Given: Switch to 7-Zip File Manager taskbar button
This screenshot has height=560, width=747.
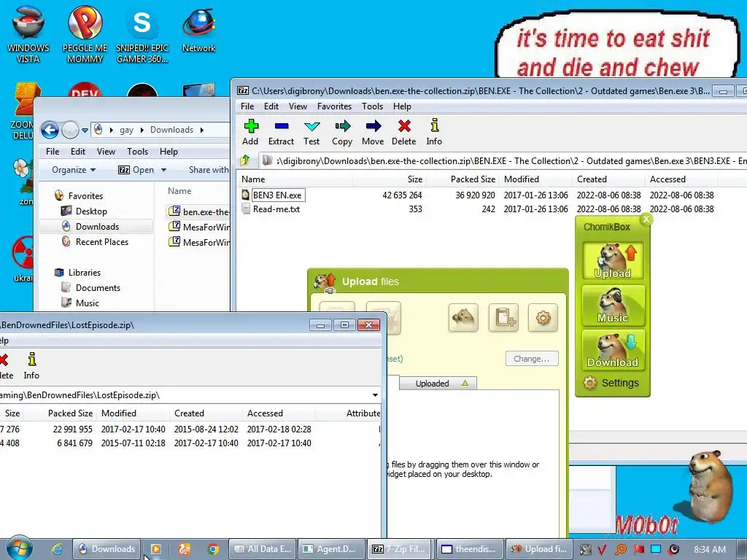Looking at the screenshot, I should [400, 549].
